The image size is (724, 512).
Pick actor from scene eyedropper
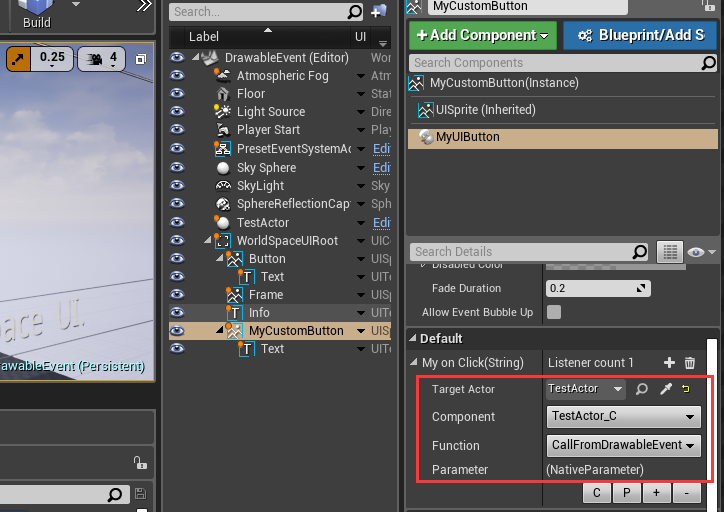coord(665,389)
